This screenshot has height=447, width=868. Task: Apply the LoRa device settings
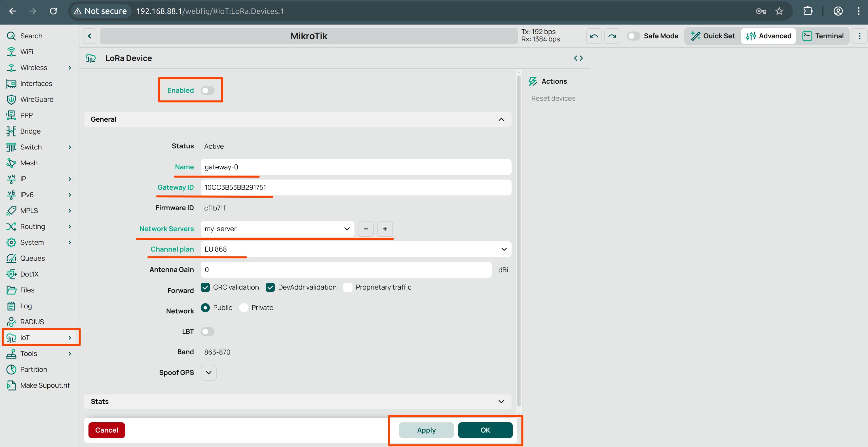click(x=426, y=430)
